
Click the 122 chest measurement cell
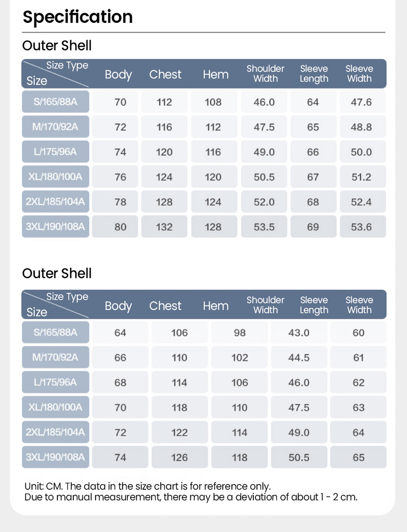tap(180, 433)
